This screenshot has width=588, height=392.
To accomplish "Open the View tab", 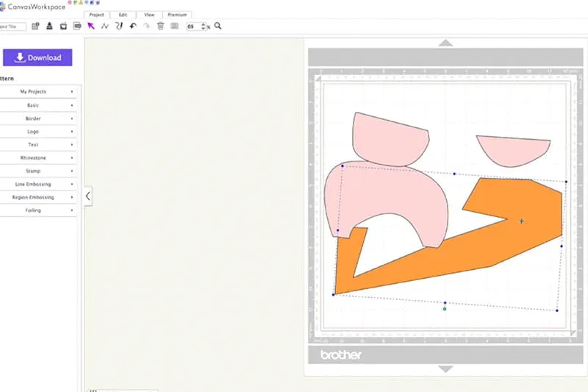I will (149, 14).
